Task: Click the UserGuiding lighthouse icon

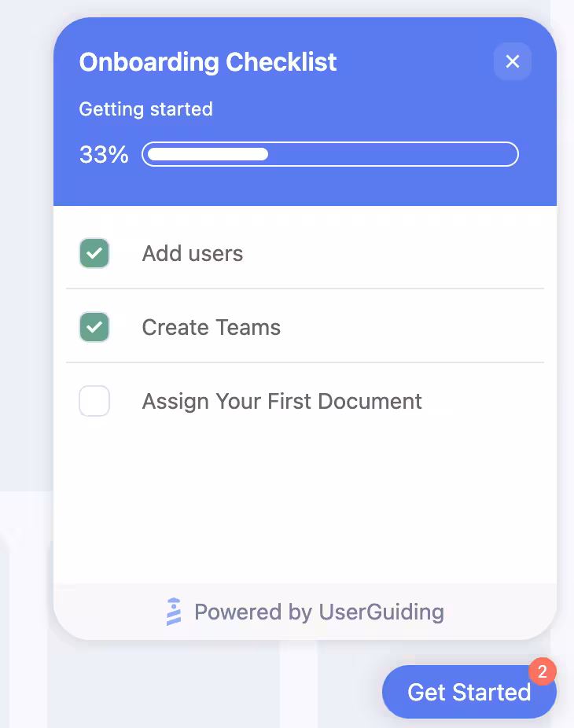Action: [173, 612]
